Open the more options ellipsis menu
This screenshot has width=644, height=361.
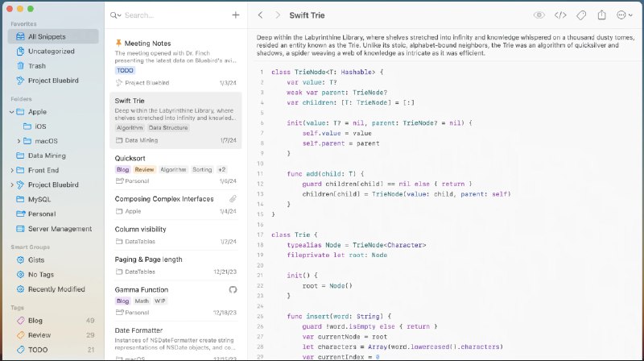click(x=624, y=15)
